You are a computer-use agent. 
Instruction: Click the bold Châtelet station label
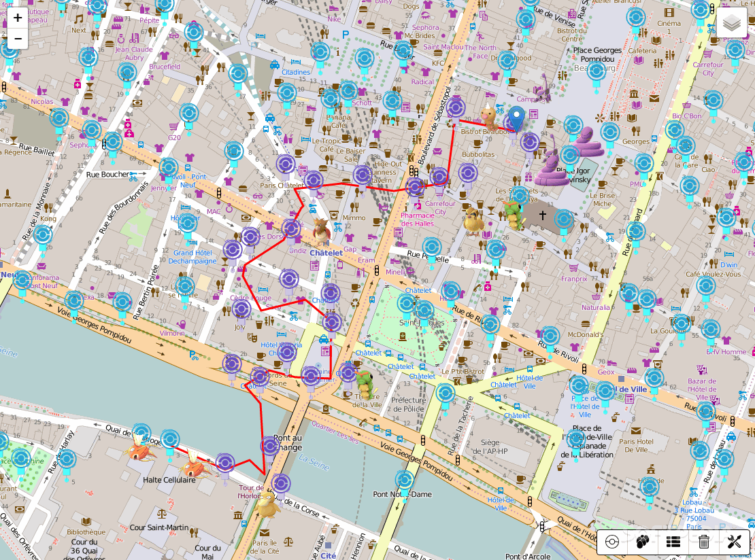click(x=326, y=253)
